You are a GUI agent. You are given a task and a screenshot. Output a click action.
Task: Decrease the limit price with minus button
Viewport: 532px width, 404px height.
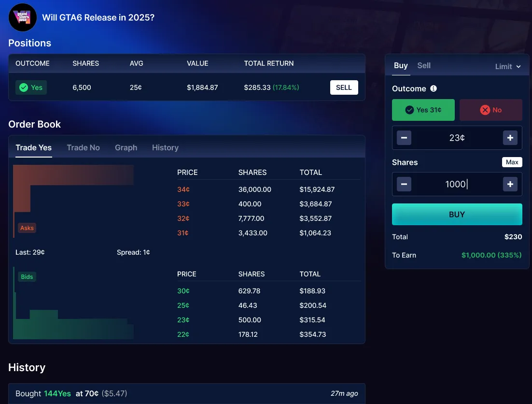click(404, 138)
